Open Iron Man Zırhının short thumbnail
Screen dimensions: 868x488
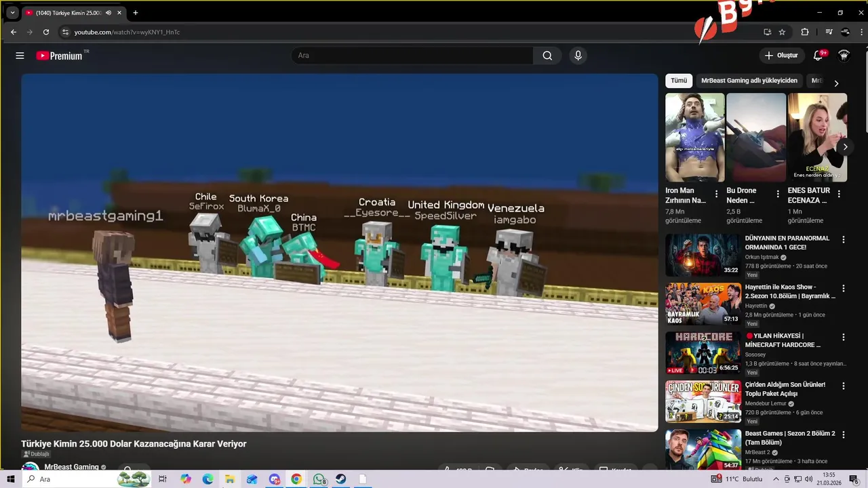point(694,138)
